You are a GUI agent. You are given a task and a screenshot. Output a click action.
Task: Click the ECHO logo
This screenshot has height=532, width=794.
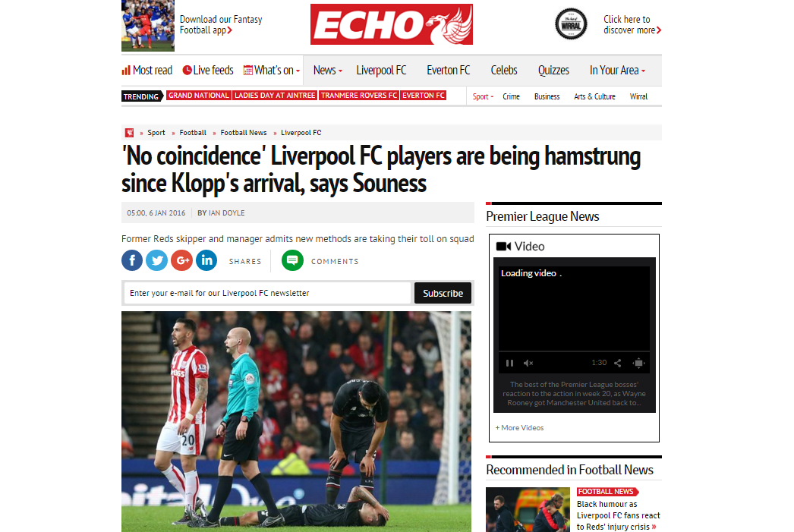[x=392, y=24]
